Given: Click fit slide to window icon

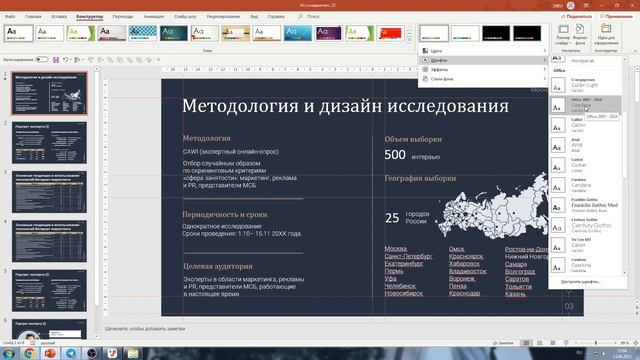Looking at the screenshot, I should click(636, 343).
